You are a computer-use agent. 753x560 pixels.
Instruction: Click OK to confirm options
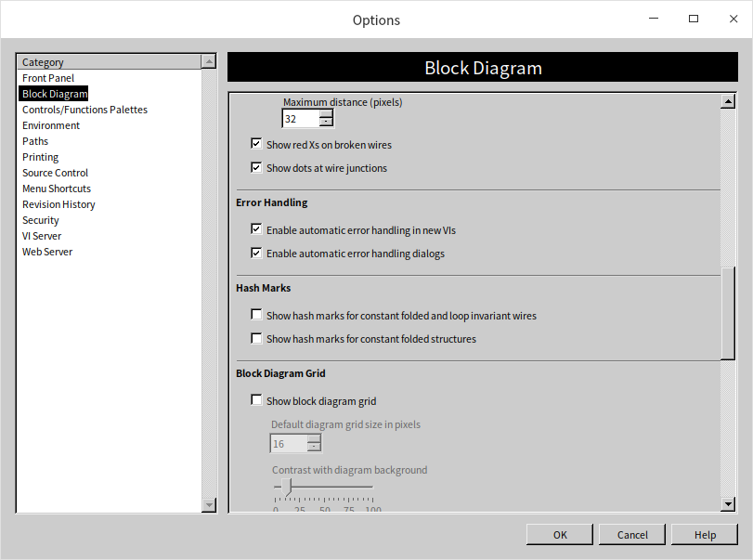pos(559,535)
